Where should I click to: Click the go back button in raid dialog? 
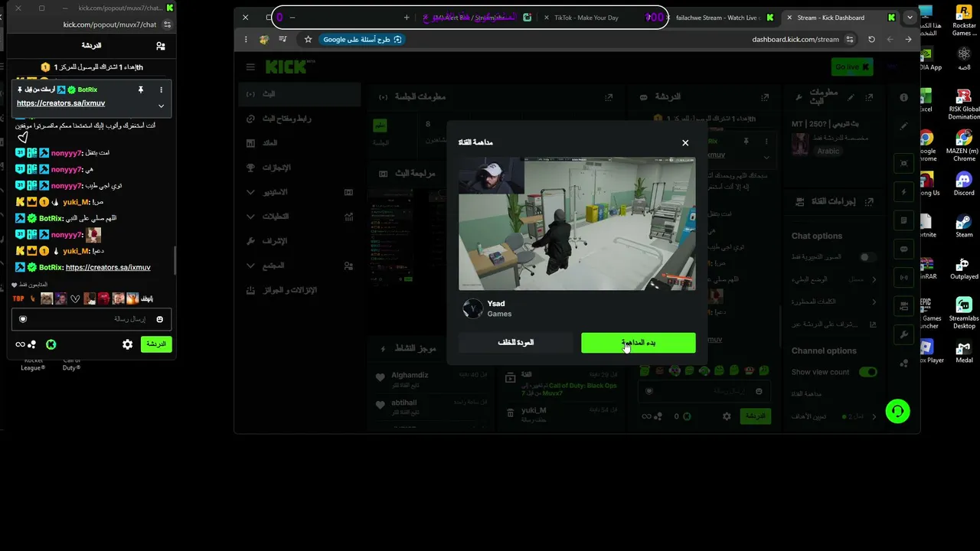point(515,343)
